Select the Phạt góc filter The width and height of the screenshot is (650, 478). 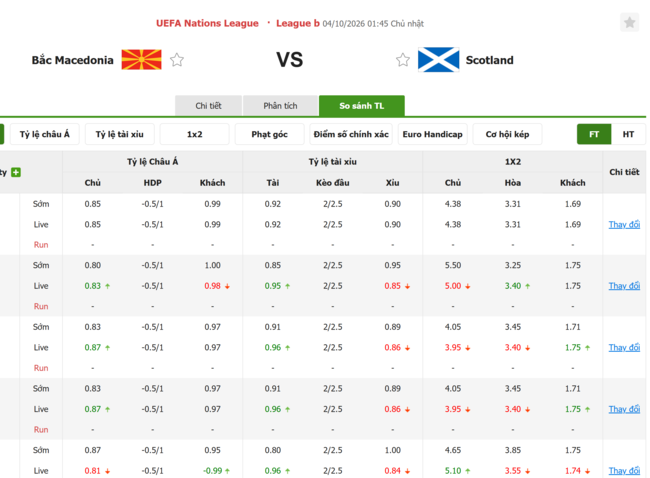[x=269, y=134]
